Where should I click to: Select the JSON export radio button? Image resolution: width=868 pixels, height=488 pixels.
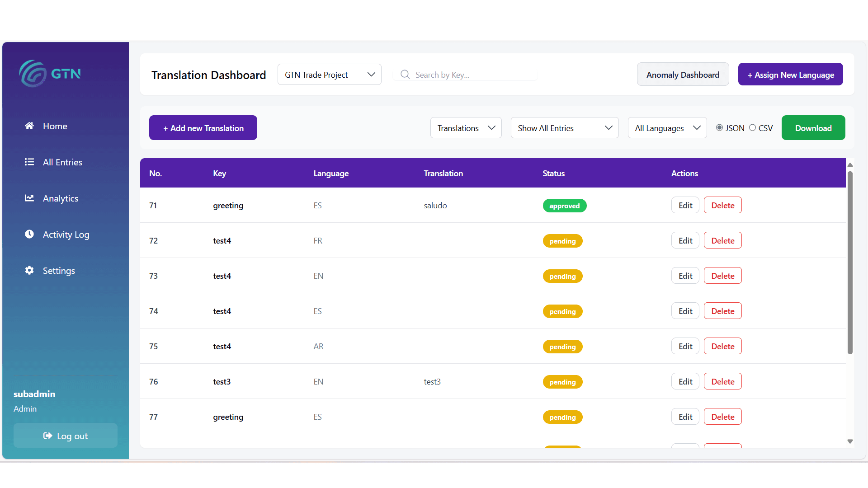[719, 128]
